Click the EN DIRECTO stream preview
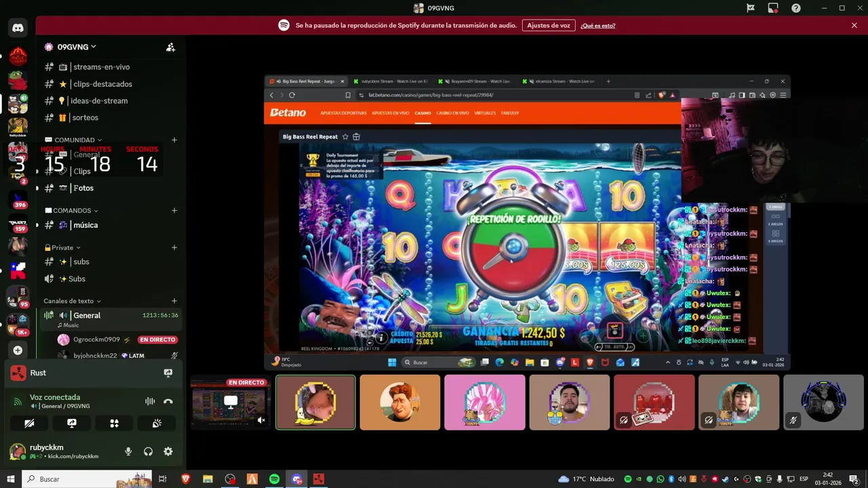 pos(230,403)
